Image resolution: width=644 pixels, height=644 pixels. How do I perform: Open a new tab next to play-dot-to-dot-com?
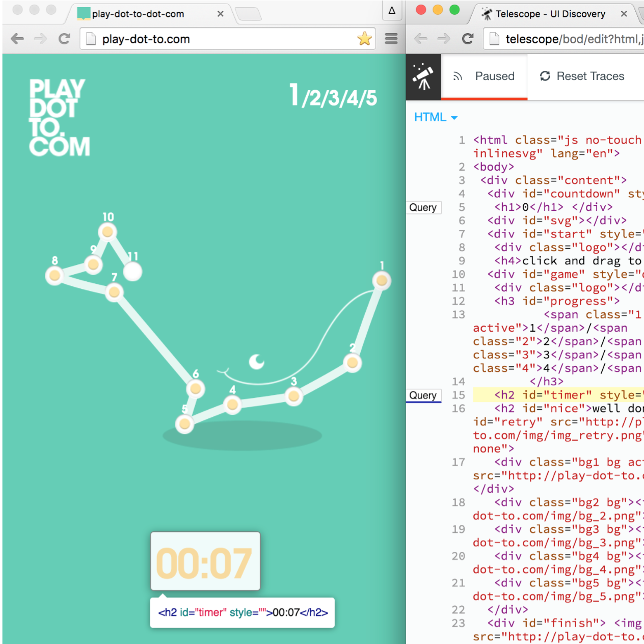(x=249, y=14)
